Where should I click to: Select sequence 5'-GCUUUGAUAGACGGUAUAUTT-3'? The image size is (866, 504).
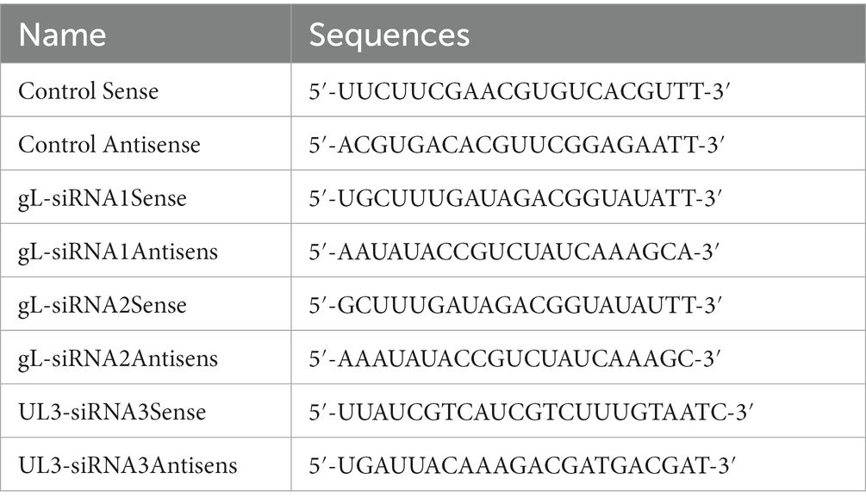click(x=516, y=305)
